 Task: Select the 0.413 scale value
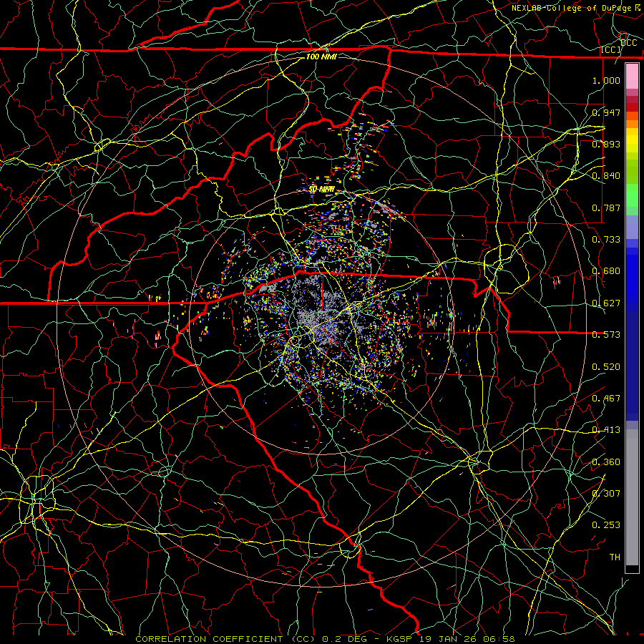click(x=606, y=430)
